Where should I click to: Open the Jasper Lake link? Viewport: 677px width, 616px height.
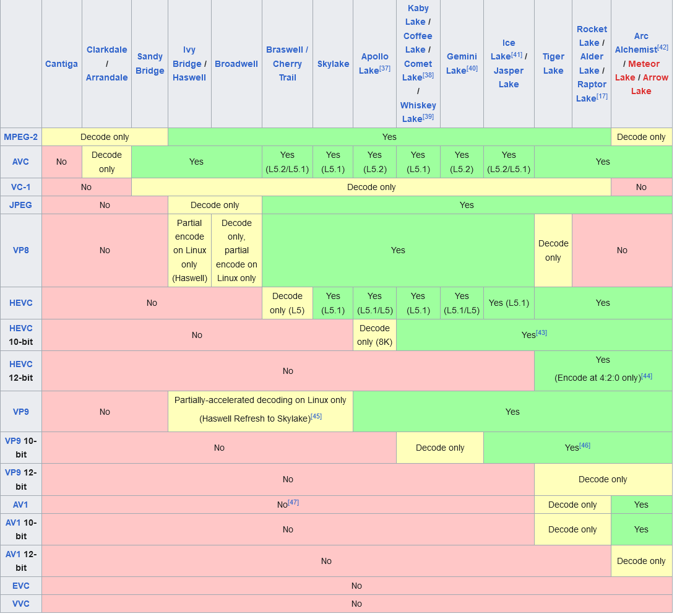coord(509,78)
